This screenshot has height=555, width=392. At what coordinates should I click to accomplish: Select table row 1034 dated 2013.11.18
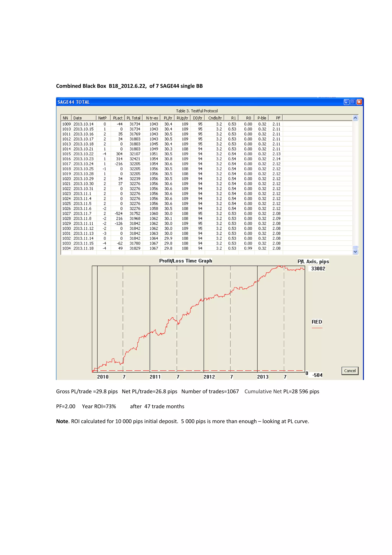(x=83, y=248)
